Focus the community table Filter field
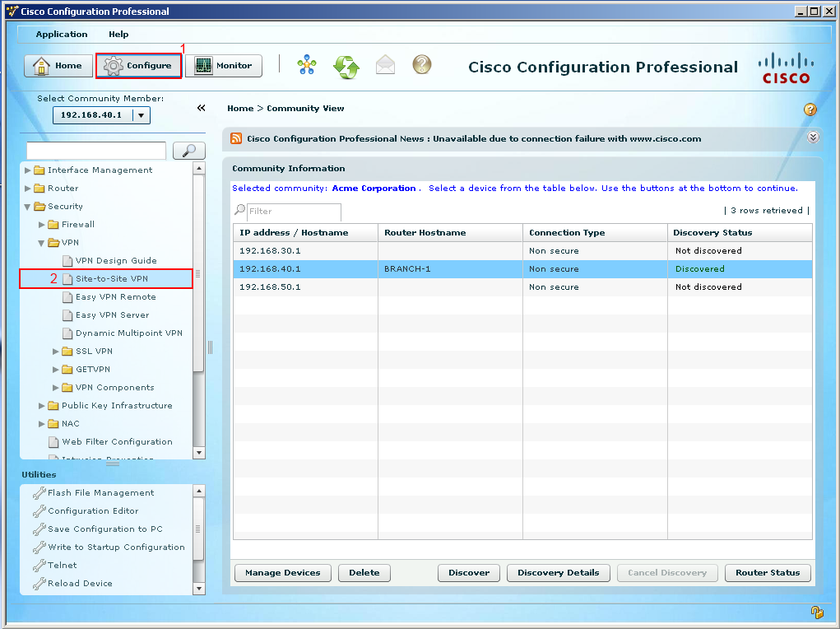 click(294, 212)
